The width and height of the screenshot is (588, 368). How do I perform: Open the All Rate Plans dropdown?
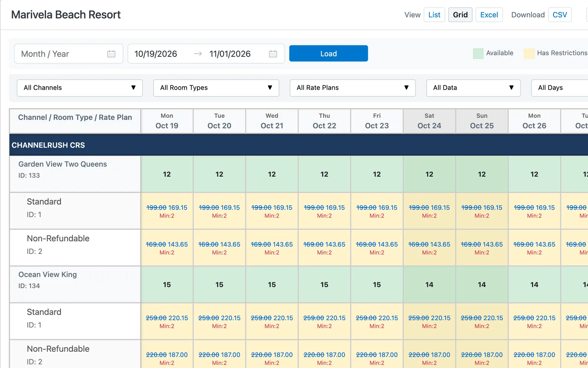(353, 88)
